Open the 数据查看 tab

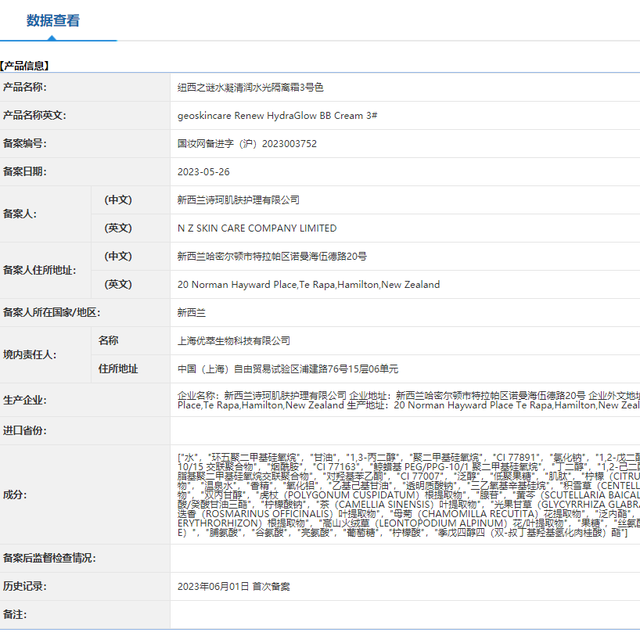pyautogui.click(x=53, y=20)
